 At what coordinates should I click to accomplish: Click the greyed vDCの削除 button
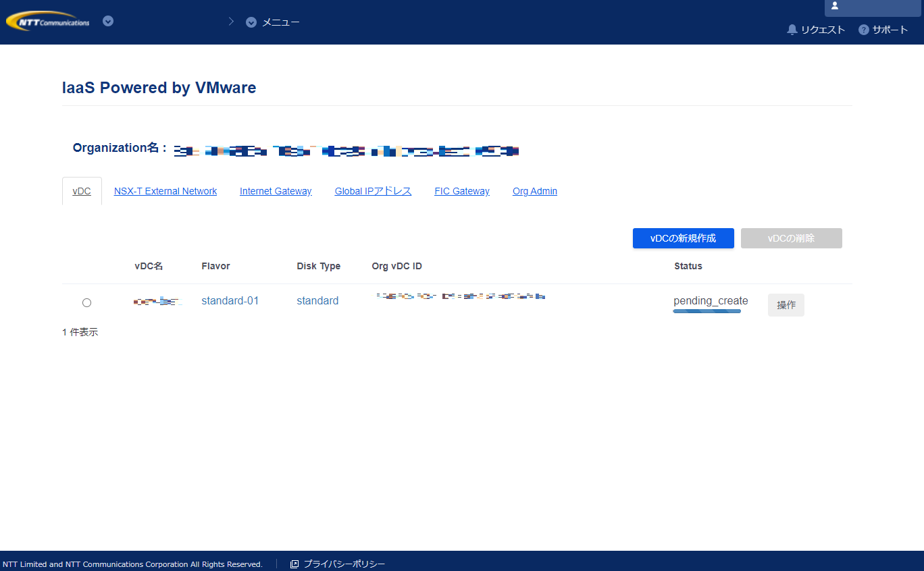pyautogui.click(x=792, y=238)
